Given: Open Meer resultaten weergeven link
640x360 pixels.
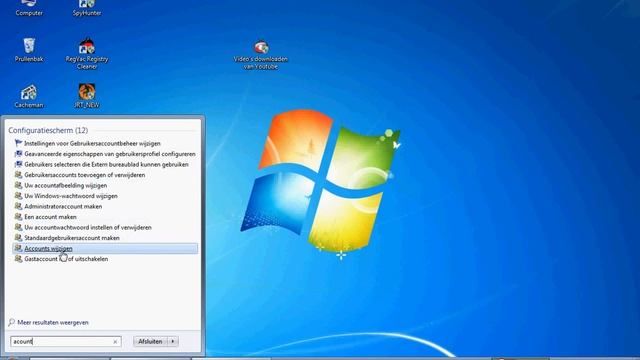Looking at the screenshot, I should tap(53, 322).
